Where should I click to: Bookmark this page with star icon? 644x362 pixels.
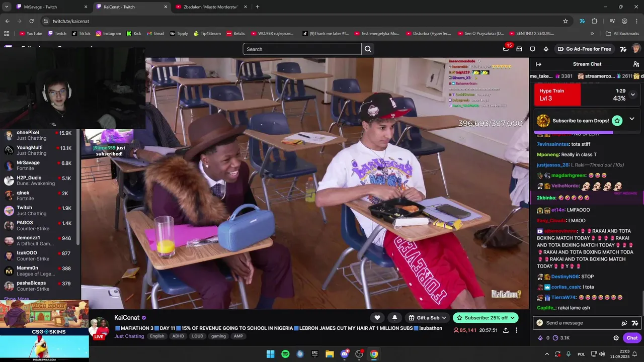pyautogui.click(x=566, y=21)
